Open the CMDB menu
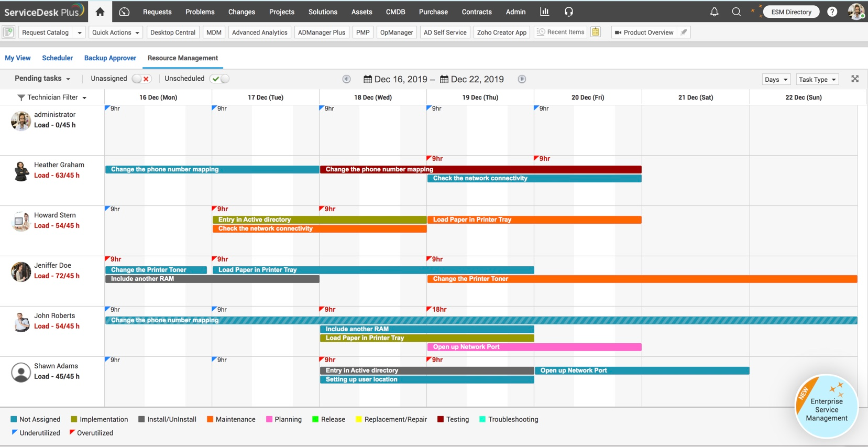The height and width of the screenshot is (447, 868). coord(395,12)
